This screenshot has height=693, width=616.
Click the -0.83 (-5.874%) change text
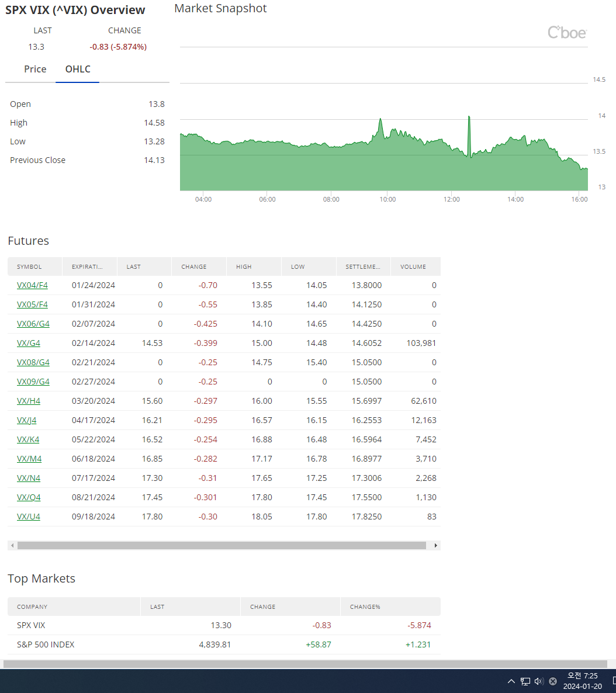point(118,47)
